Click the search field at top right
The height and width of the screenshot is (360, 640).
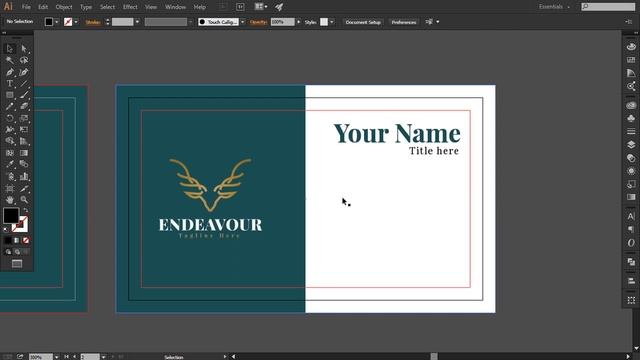coord(608,7)
